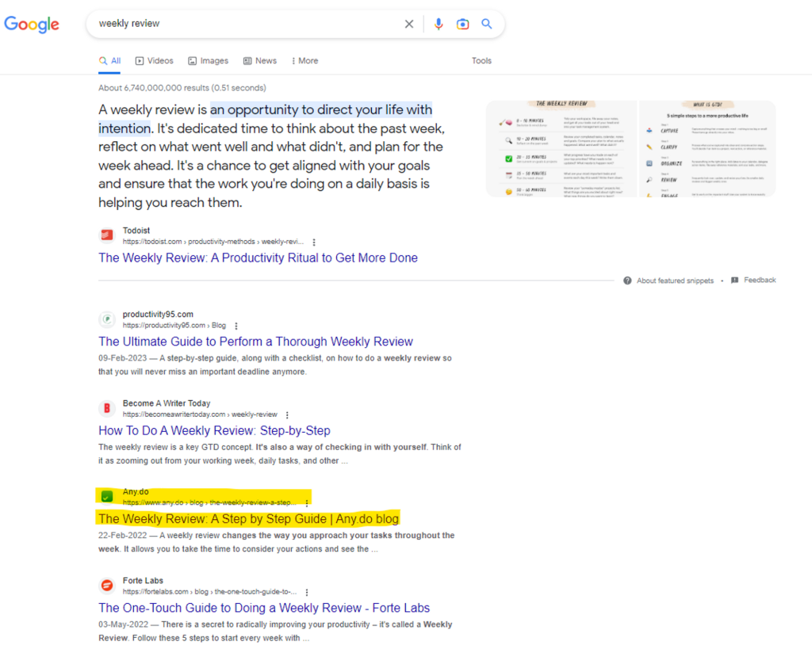The image size is (812, 657).
Task: Click the Tools button
Action: (481, 61)
